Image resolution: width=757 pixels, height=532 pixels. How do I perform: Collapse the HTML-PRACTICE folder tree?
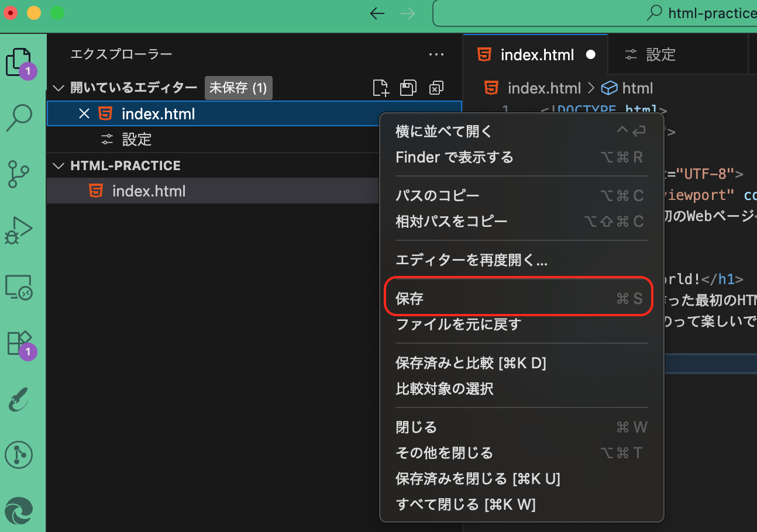(57, 165)
